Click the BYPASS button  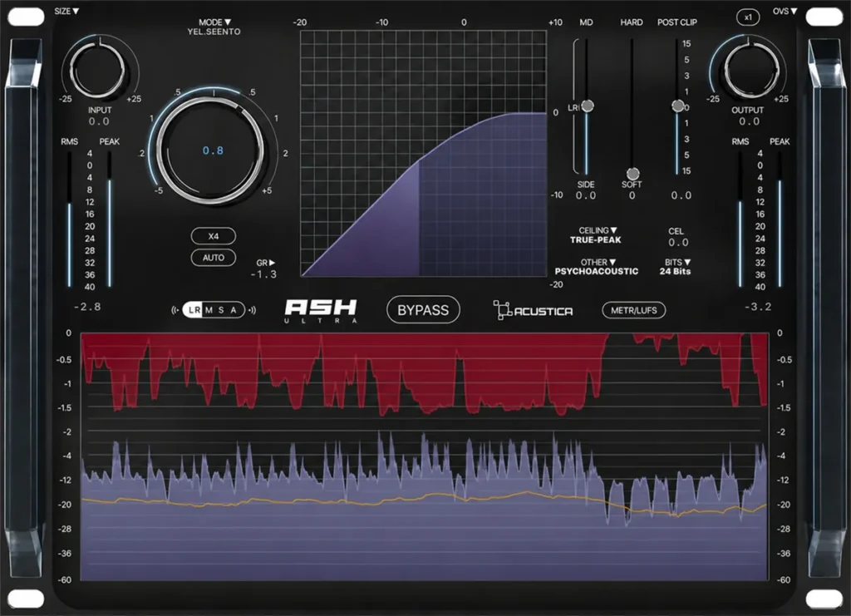tap(423, 310)
